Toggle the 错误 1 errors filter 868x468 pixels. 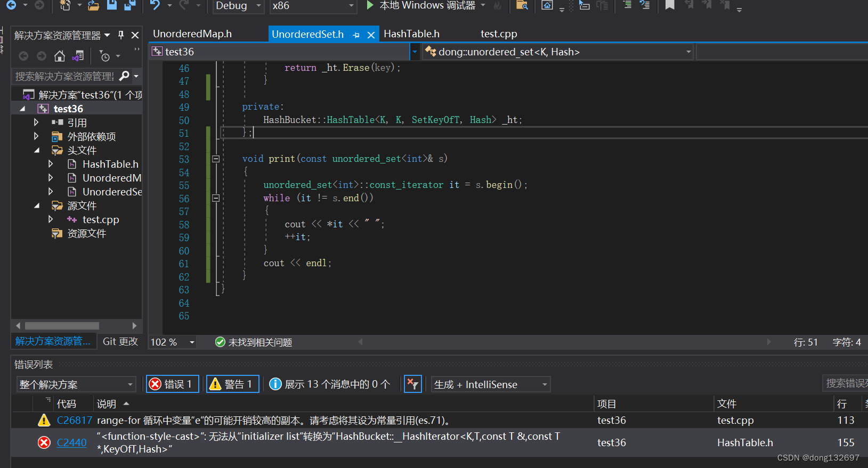(173, 384)
